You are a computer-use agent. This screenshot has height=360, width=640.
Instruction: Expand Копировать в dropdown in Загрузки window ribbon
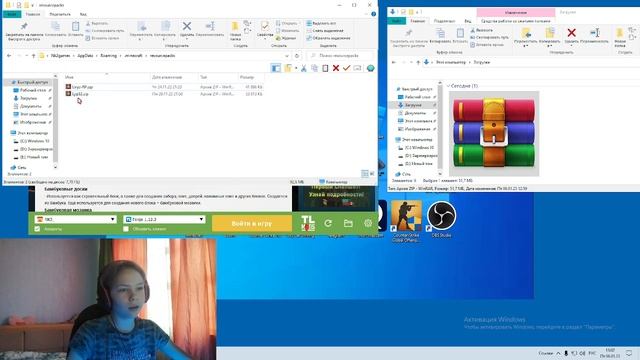(550, 46)
